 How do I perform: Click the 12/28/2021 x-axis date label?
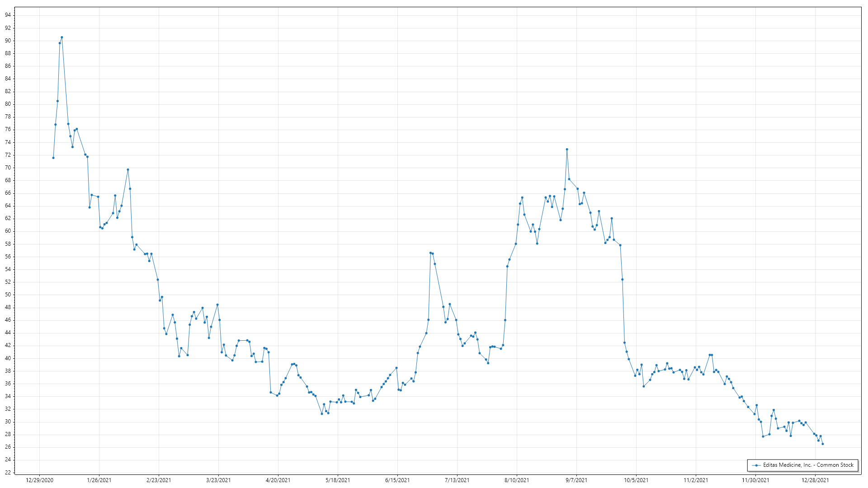815,480
